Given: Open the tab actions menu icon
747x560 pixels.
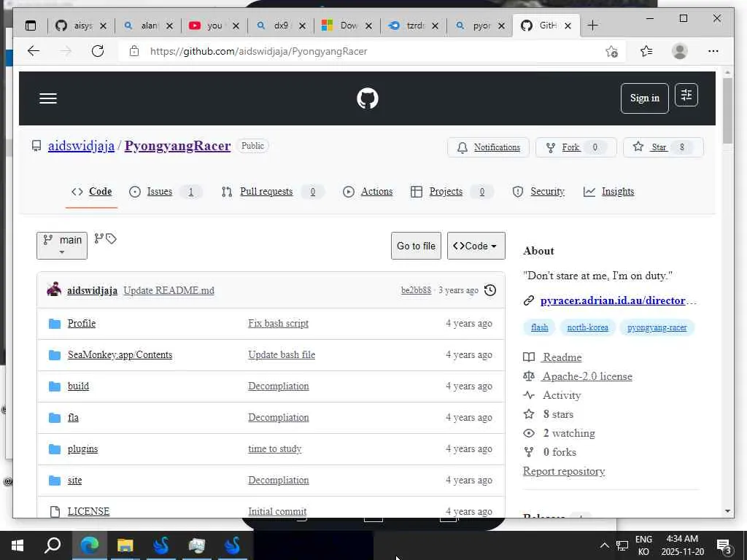Looking at the screenshot, I should point(31,26).
